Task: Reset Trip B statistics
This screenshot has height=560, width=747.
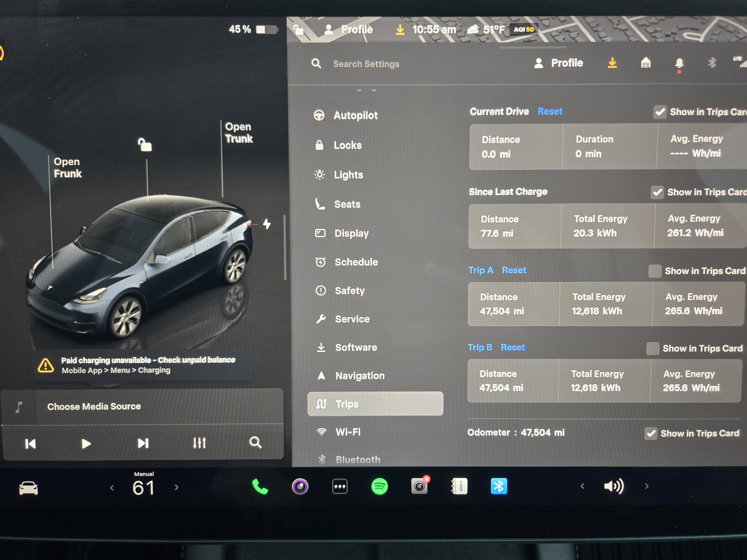Action: pyautogui.click(x=513, y=347)
